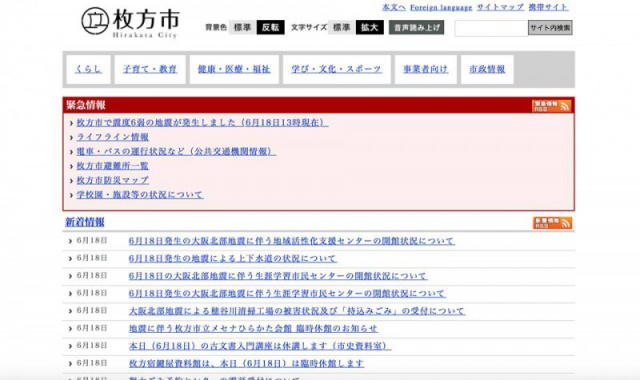The height and width of the screenshot is (380, 640).
Task: Open the 枚方市避難所一覧 link
Action: click(x=113, y=166)
